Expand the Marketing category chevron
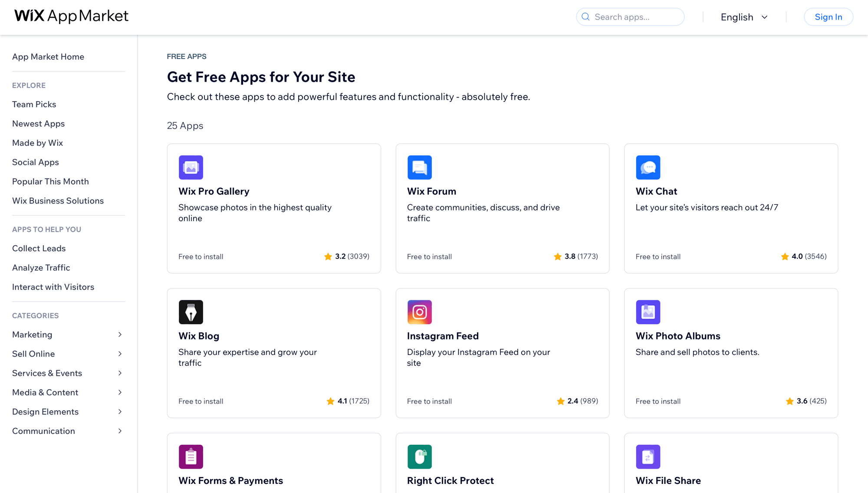This screenshot has height=493, width=868. pos(120,335)
